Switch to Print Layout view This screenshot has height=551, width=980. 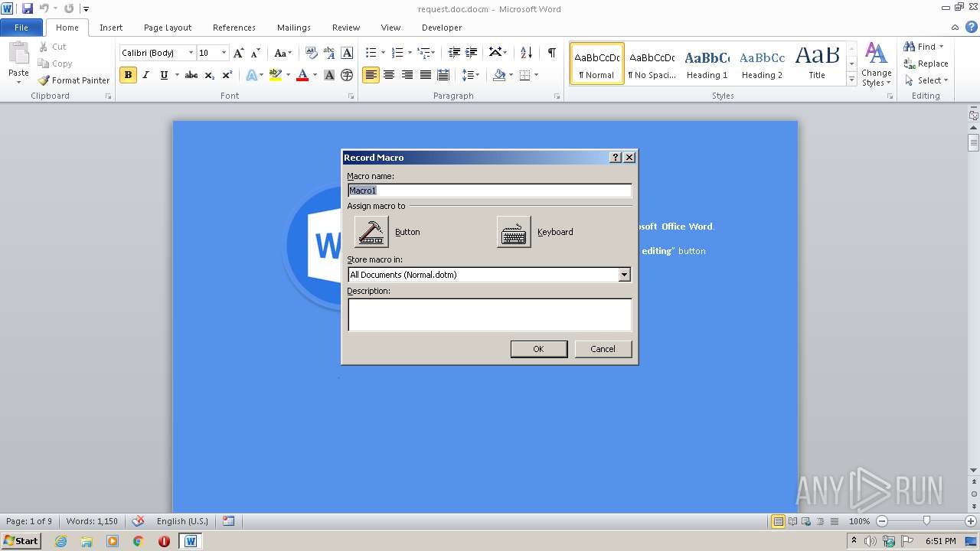click(778, 521)
